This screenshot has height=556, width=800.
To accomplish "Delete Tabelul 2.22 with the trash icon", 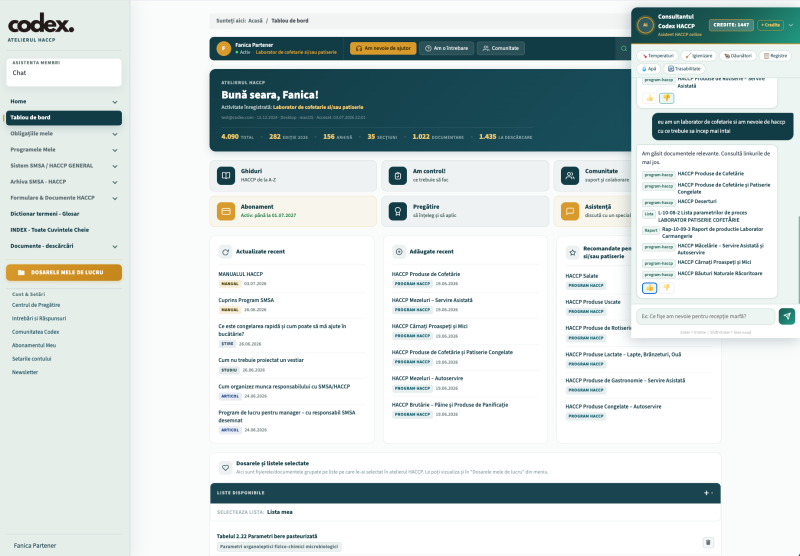I will point(708,542).
